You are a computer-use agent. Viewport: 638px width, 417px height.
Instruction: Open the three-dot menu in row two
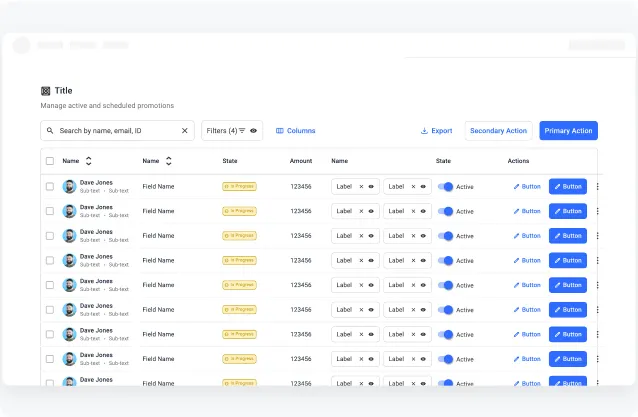597,211
